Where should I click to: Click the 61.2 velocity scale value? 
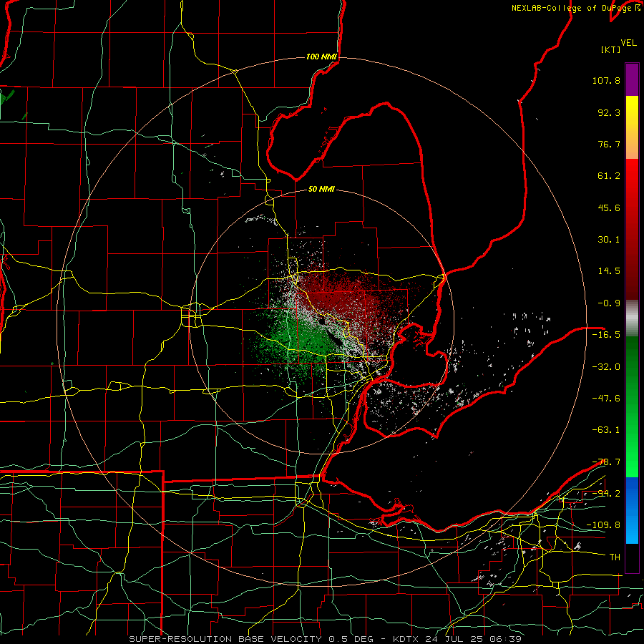tap(609, 176)
